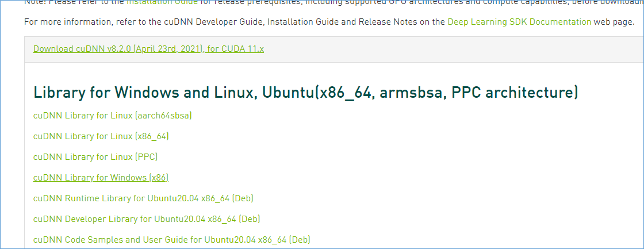Get cuDNN Runtime Library for Ubuntu20.04 (Deb)

click(143, 198)
